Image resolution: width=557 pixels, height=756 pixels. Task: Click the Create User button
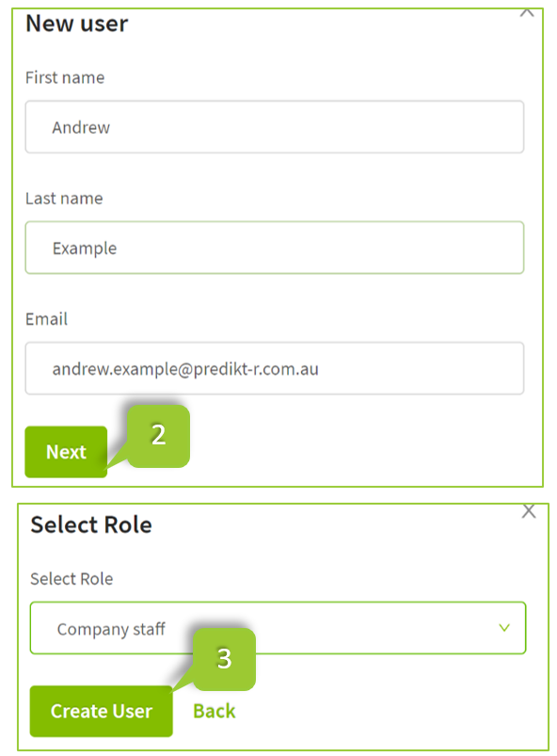coord(101,711)
